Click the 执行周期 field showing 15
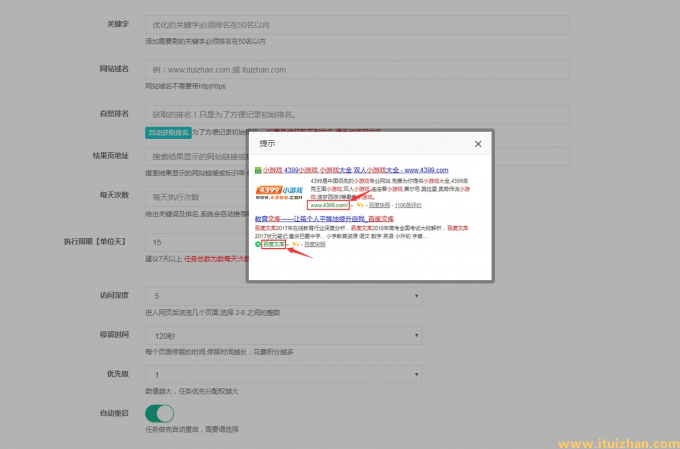 [196, 242]
